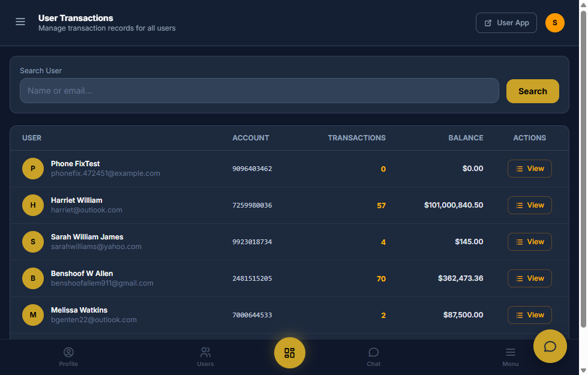588x375 pixels.
Task: Click Sarah William James's S avatar
Action: pyautogui.click(x=33, y=241)
